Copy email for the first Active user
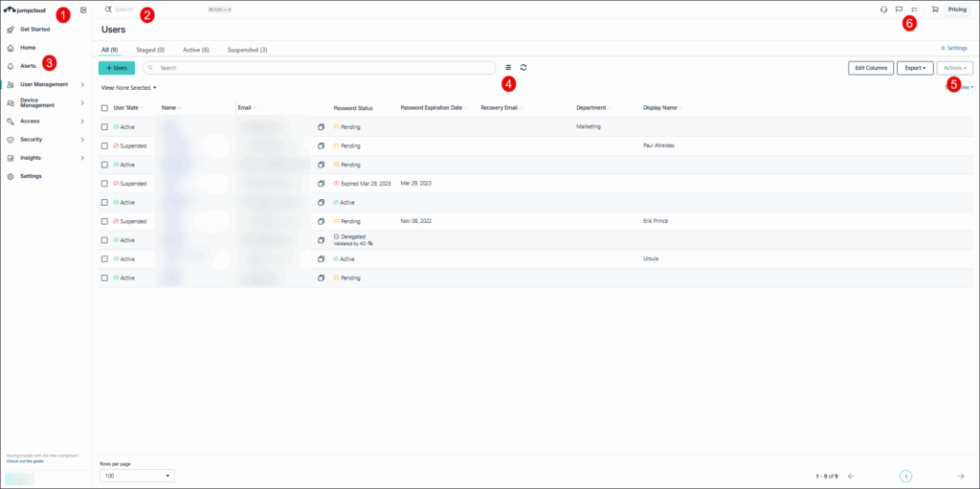The height and width of the screenshot is (489, 980). click(321, 126)
